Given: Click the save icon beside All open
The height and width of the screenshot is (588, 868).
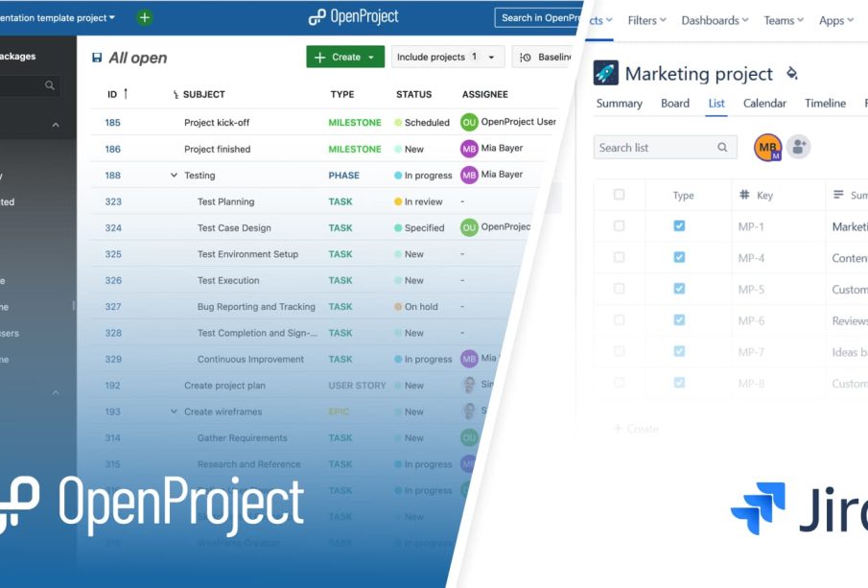Looking at the screenshot, I should (97, 58).
